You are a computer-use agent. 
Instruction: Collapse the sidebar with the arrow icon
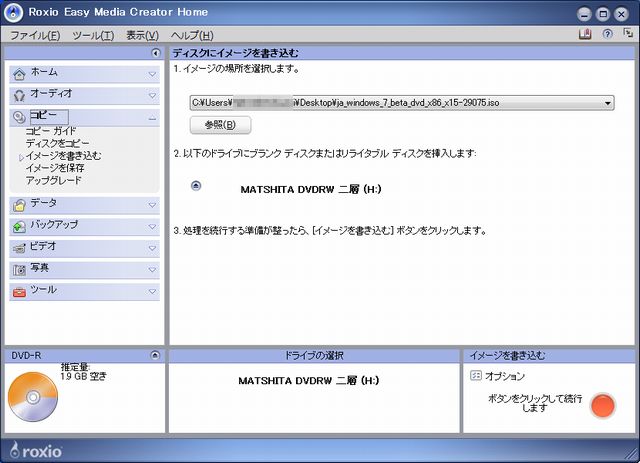coord(156,53)
